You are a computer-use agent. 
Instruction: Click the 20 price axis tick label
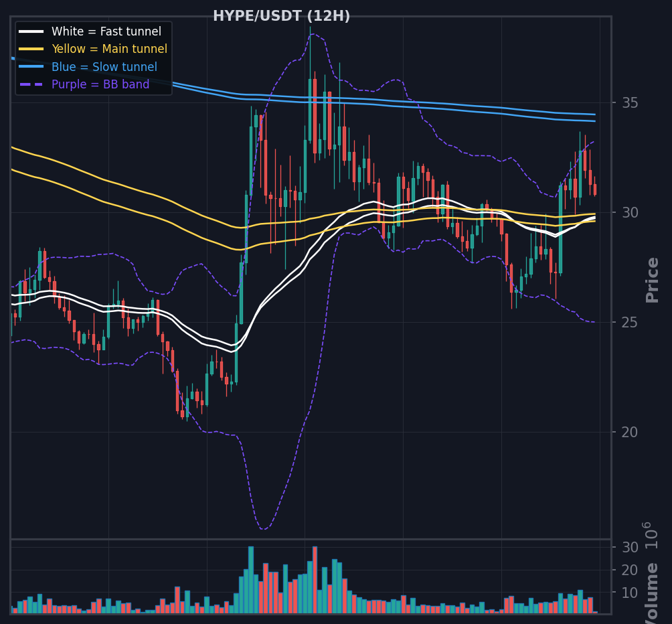tap(630, 432)
